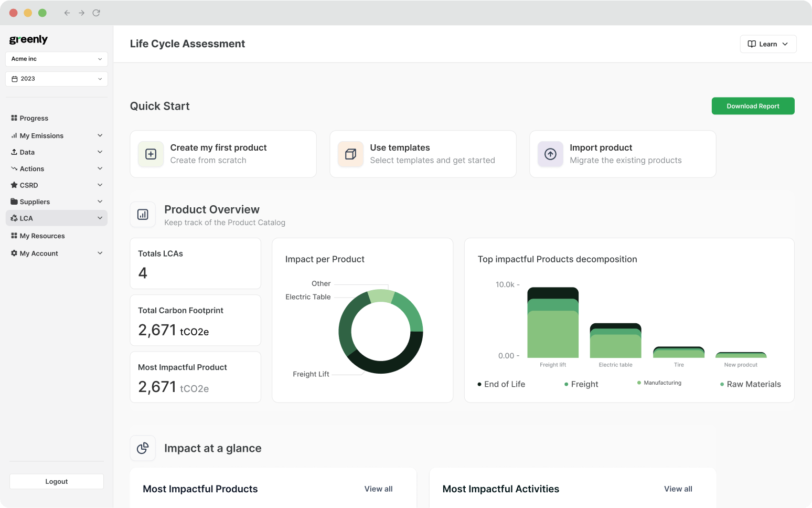The image size is (812, 508).
Task: Open the 2023 year selector
Action: coord(56,78)
